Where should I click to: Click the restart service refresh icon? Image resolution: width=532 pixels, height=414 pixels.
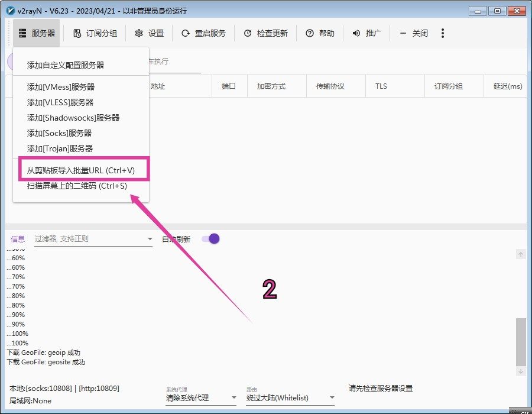(x=185, y=33)
